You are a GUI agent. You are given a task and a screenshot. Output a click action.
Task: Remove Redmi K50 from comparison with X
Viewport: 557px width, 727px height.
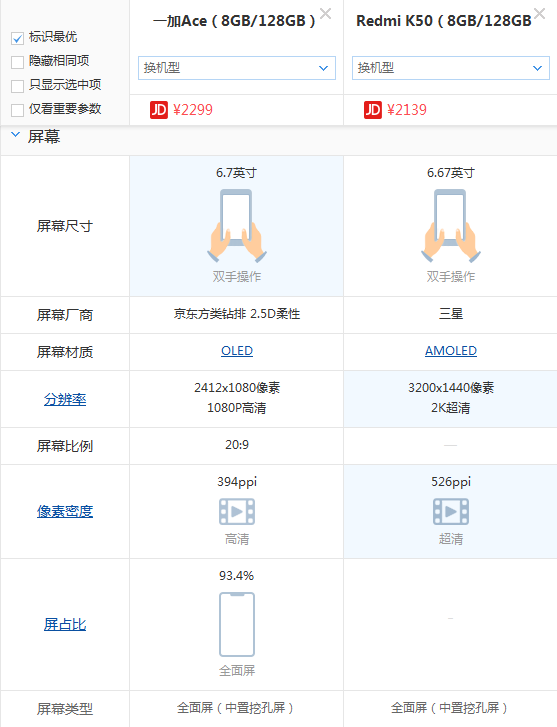pos(539,13)
